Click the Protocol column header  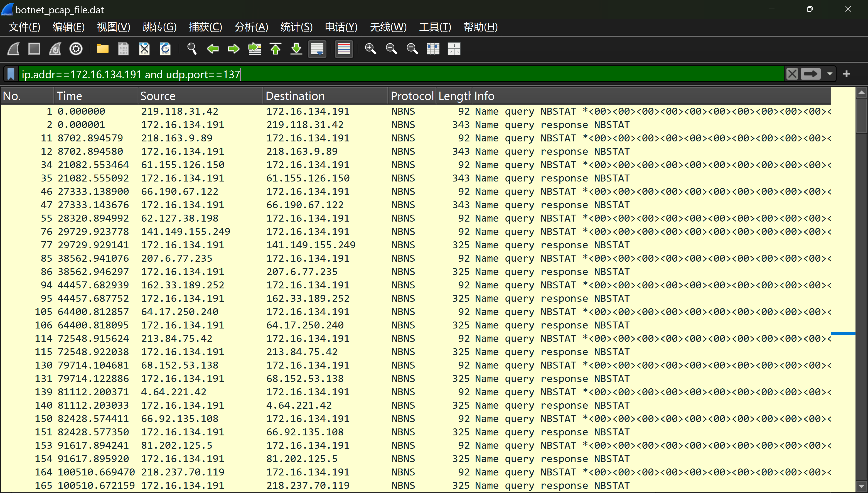pos(412,96)
